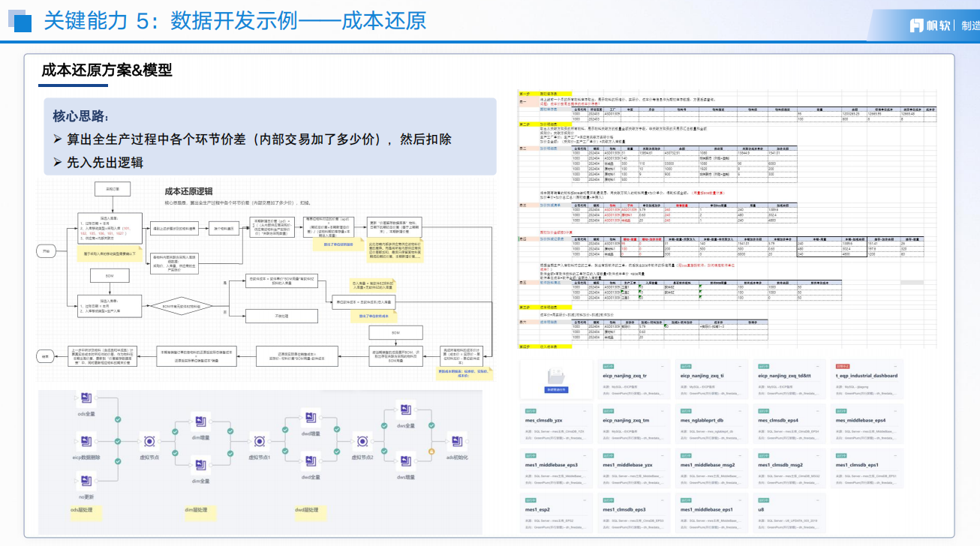Select the dim全量 node icon
Viewport: 980px width, 546px height.
pos(200,466)
